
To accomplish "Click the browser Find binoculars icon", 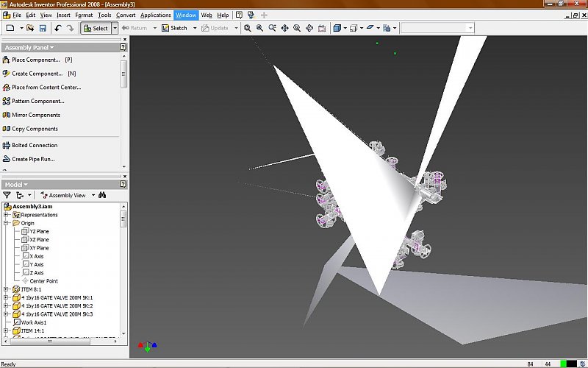I will click(102, 195).
